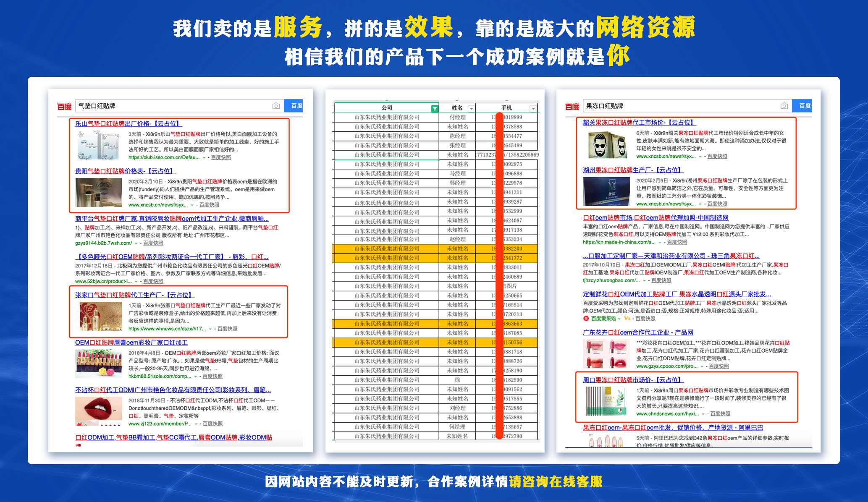Open 乐山气垫口红贴牌出厂价格 result link

pyautogui.click(x=128, y=123)
